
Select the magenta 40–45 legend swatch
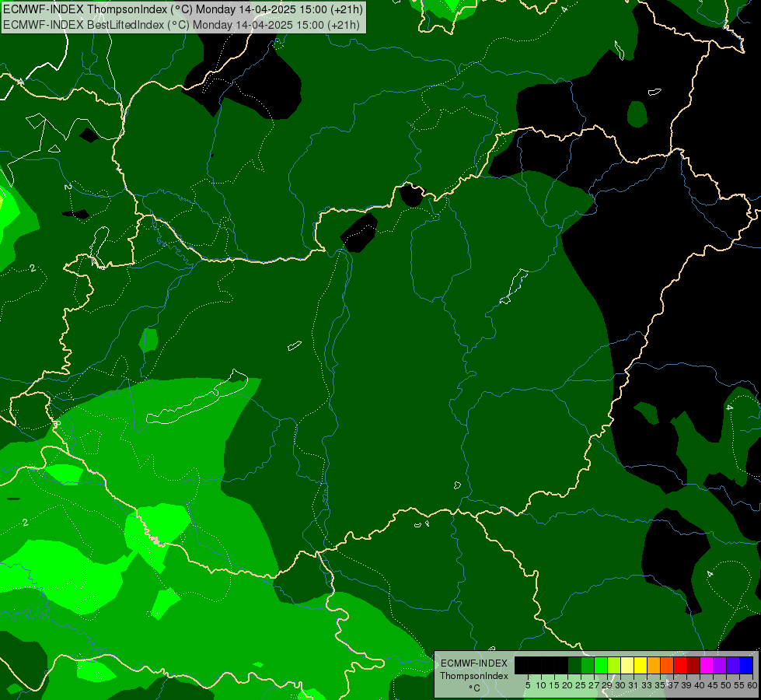707,665
